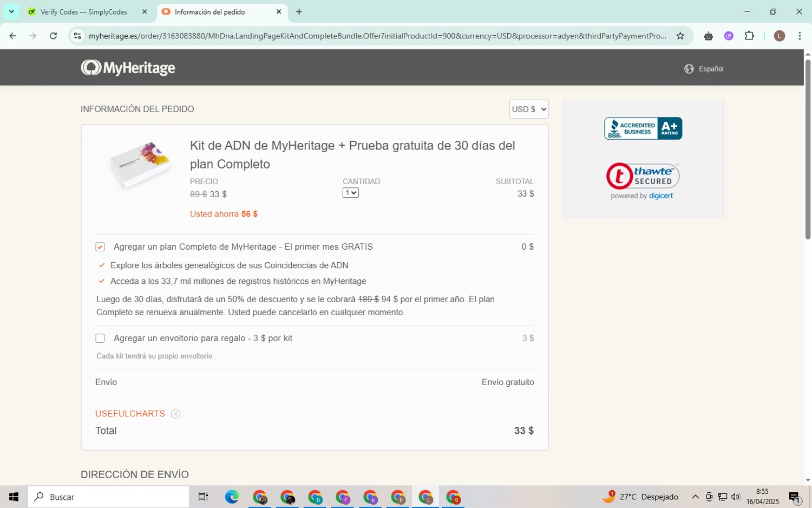Click the Kit de ADN product title

coord(352,155)
